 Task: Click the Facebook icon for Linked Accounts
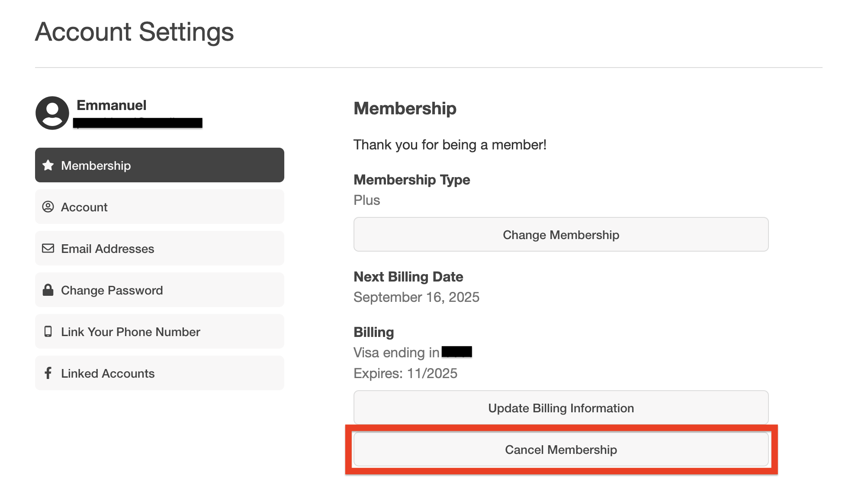[x=48, y=373]
